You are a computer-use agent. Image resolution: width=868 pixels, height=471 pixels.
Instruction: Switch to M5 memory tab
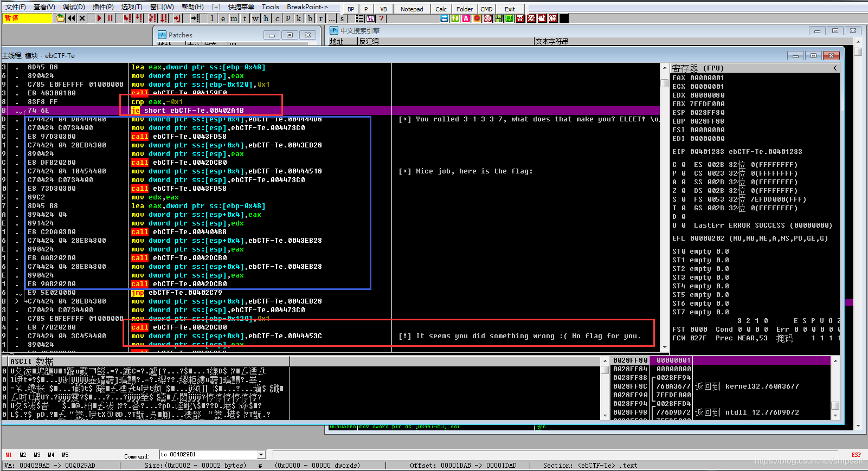(x=65, y=455)
